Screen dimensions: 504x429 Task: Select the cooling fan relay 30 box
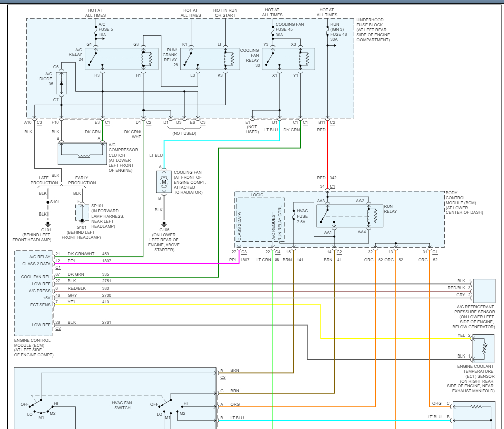(x=288, y=59)
